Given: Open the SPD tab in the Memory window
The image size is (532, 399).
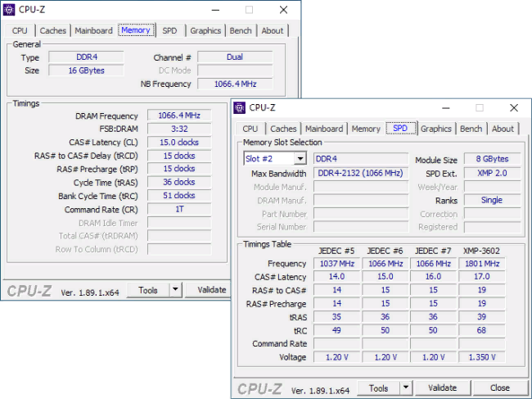Looking at the screenshot, I should click(169, 31).
